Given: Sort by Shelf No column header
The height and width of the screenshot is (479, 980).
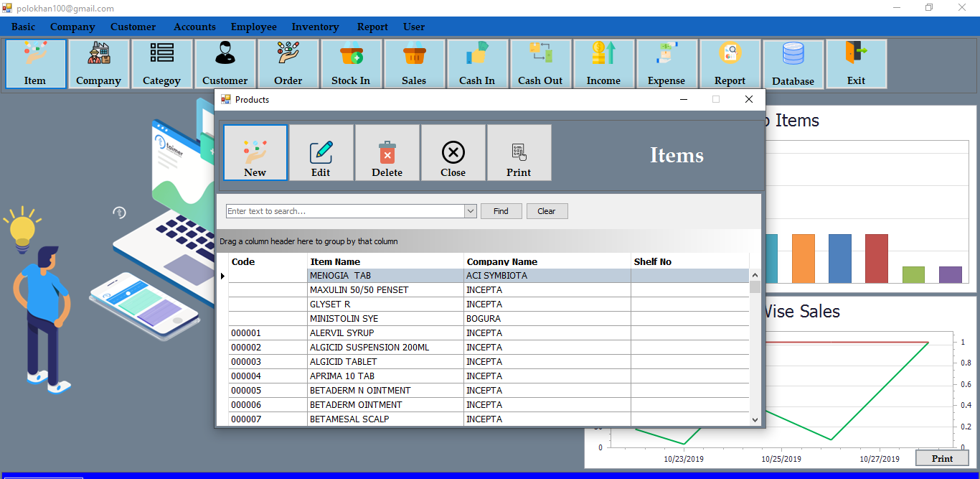Looking at the screenshot, I should click(x=689, y=261).
